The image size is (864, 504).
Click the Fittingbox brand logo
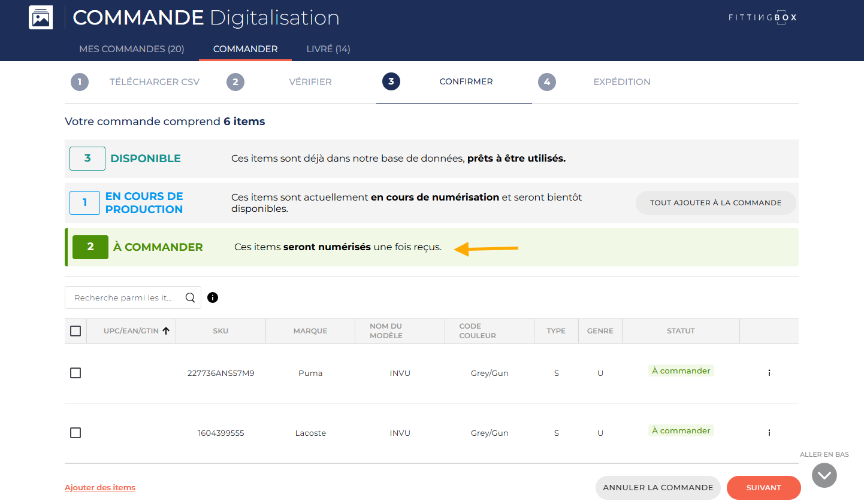pos(762,17)
